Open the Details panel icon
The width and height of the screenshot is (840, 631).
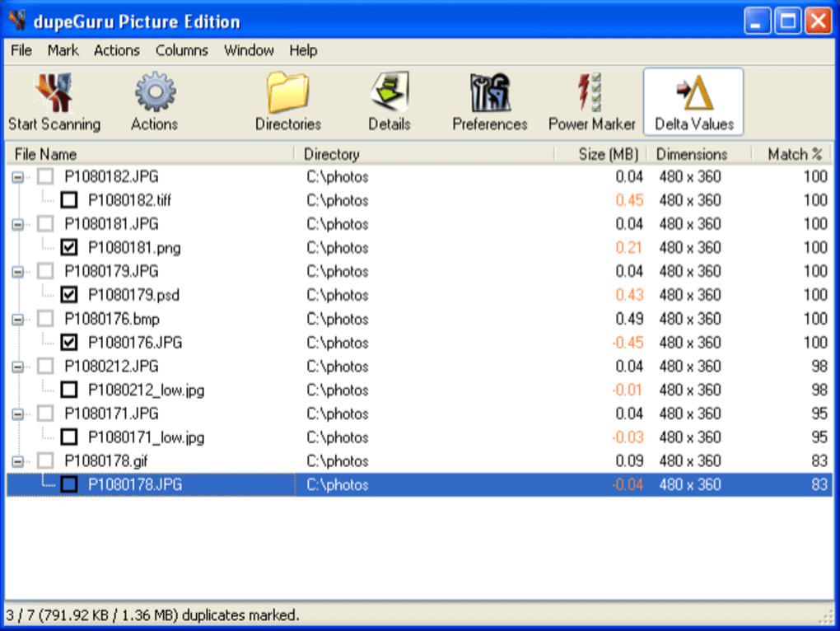389,93
